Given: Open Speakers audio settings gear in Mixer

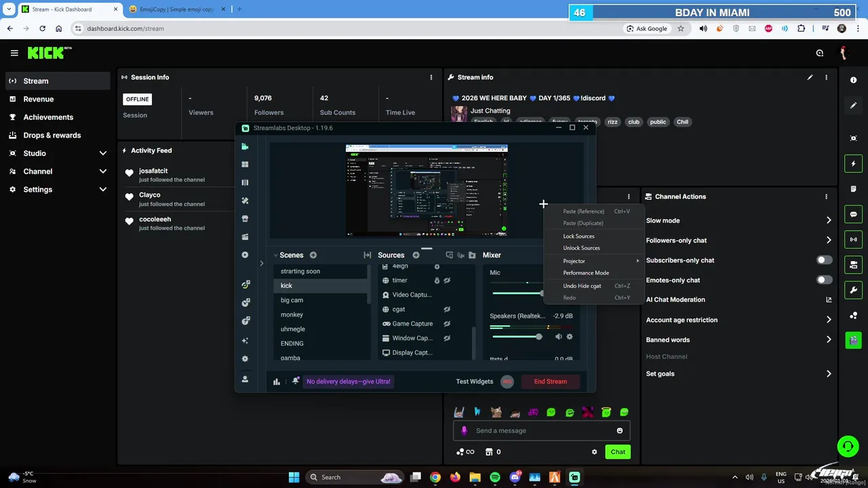Looking at the screenshot, I should [x=569, y=336].
